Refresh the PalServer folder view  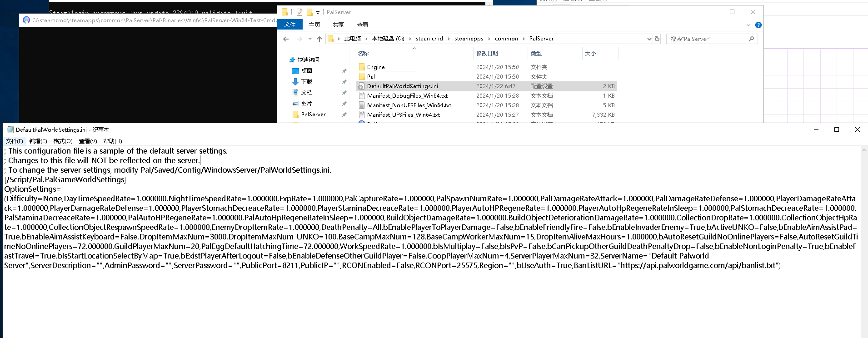[x=657, y=39]
